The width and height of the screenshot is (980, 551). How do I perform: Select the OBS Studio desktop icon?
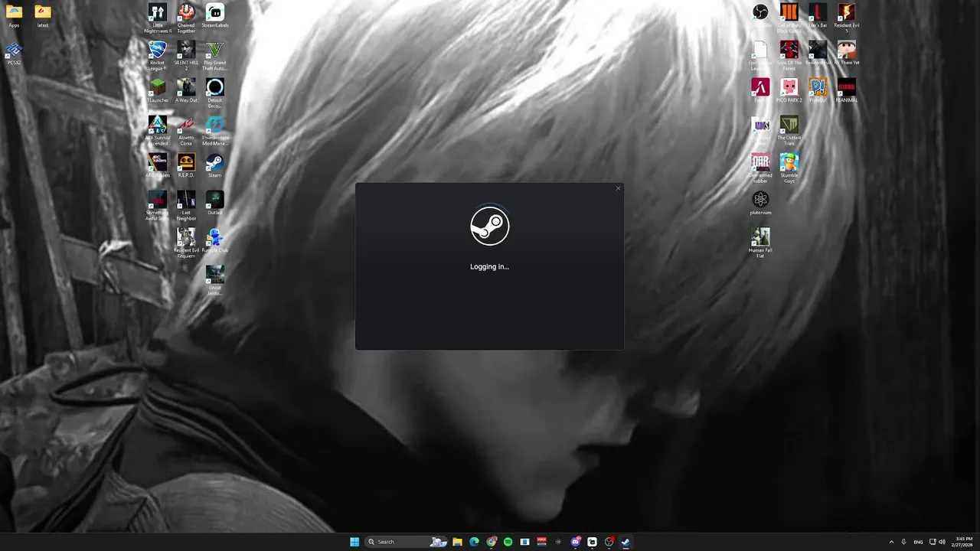[760, 16]
